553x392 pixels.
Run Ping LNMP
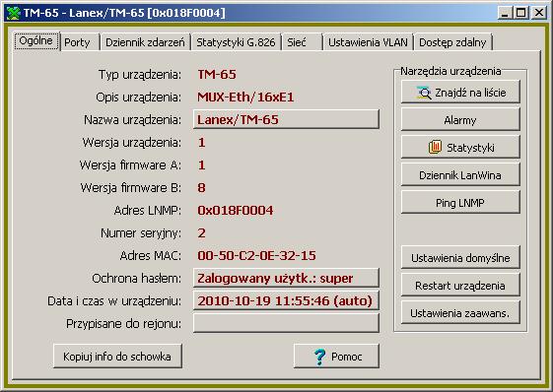click(x=460, y=203)
